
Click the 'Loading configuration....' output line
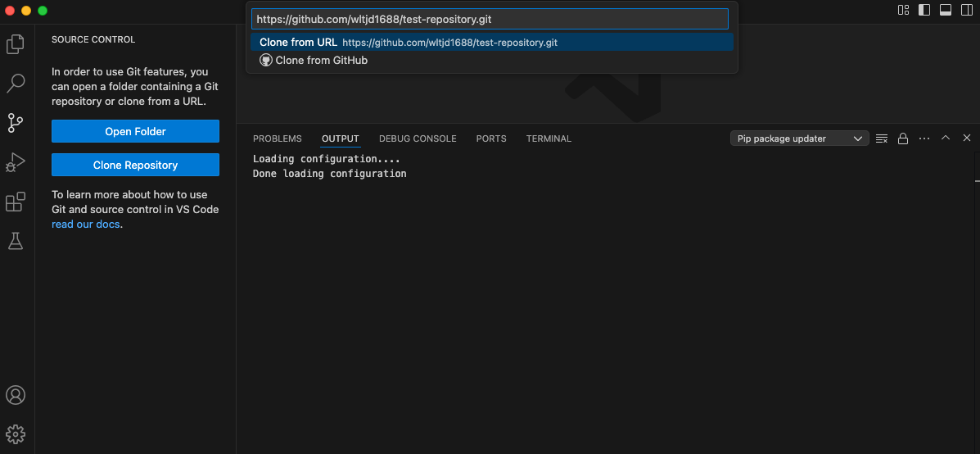click(x=326, y=159)
